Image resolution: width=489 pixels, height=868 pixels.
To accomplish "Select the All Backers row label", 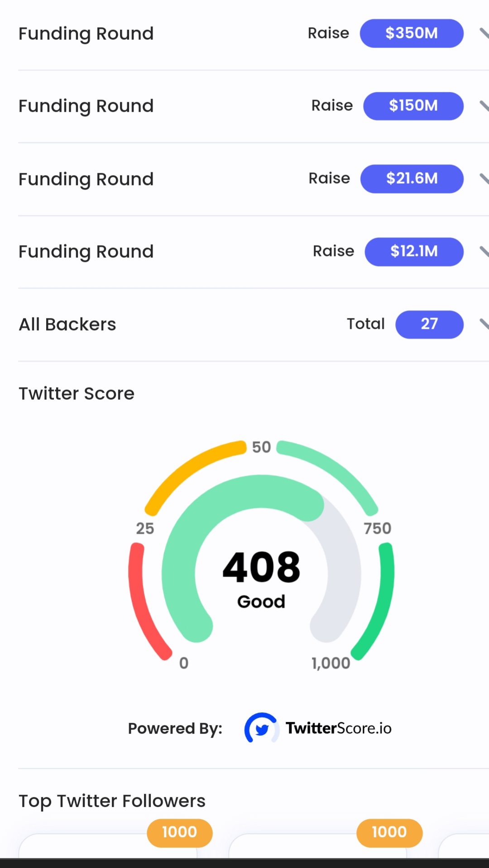I will coord(67,324).
